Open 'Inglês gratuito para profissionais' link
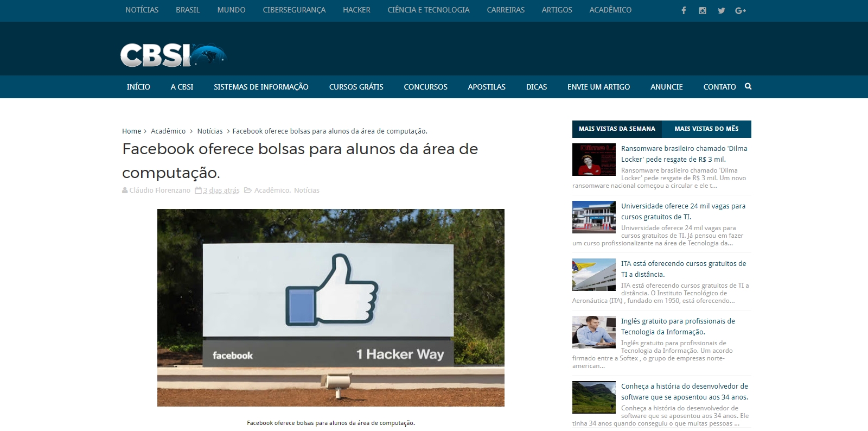The width and height of the screenshot is (868, 431). tap(678, 326)
